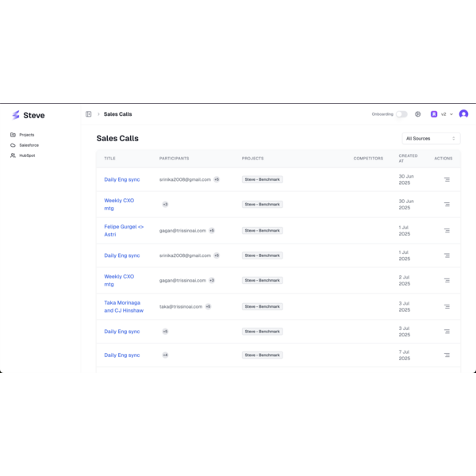Open actions menu for Felipe Gurgel <> Astri
476x476 pixels.
click(x=447, y=231)
